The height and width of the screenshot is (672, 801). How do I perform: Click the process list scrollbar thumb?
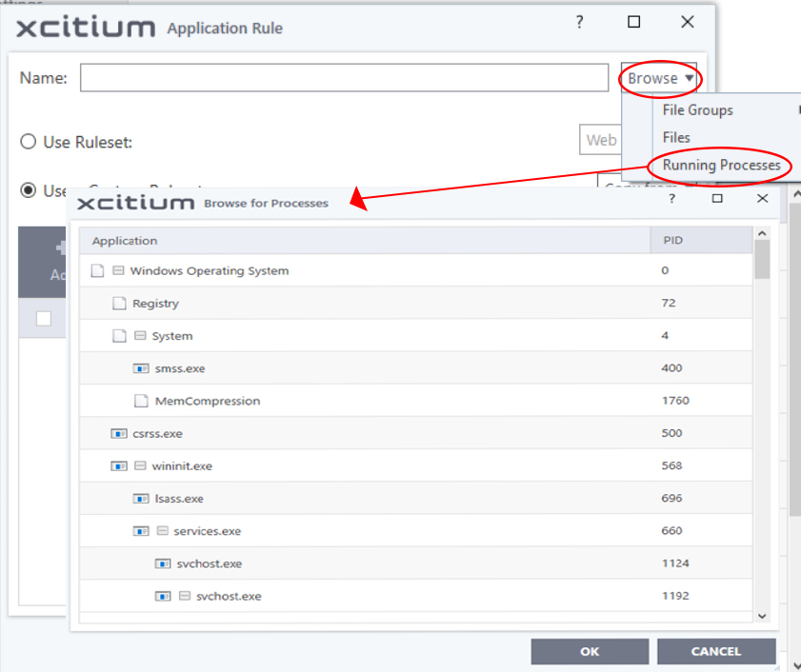(762, 260)
